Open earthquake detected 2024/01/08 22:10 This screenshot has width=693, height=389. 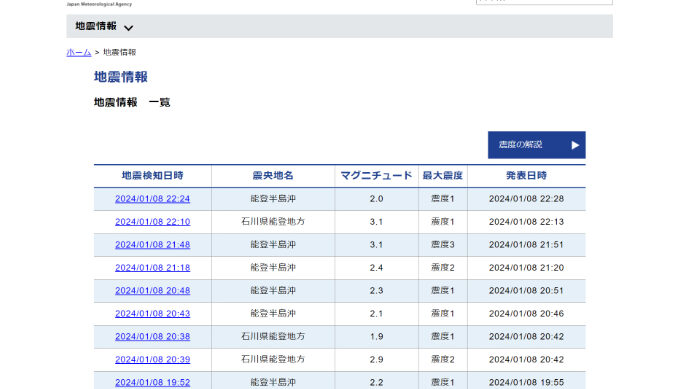[x=152, y=222]
